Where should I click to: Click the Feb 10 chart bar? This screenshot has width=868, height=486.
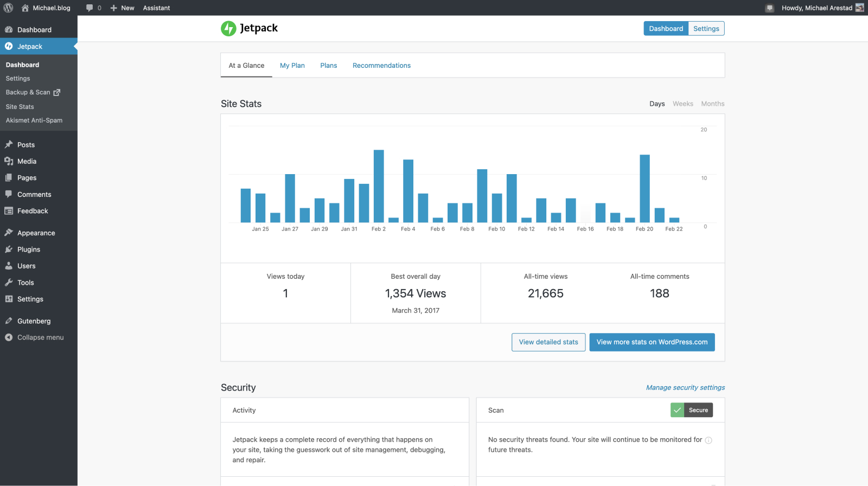pyautogui.click(x=497, y=208)
